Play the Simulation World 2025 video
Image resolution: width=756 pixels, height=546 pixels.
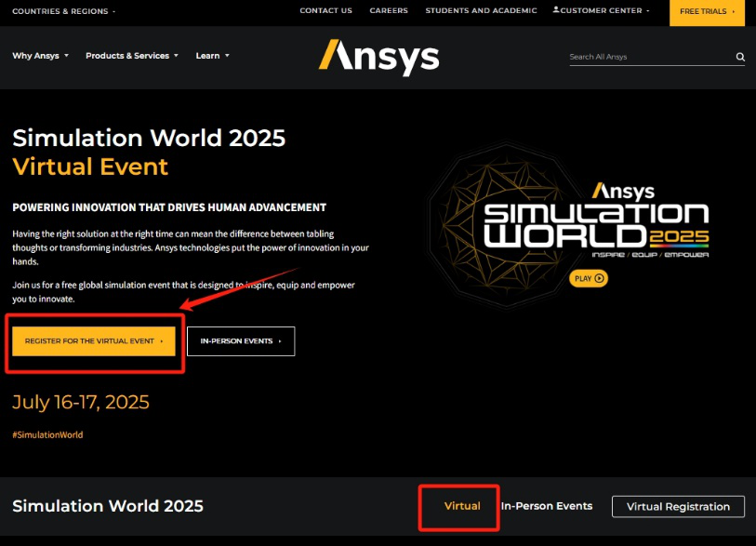tap(589, 278)
